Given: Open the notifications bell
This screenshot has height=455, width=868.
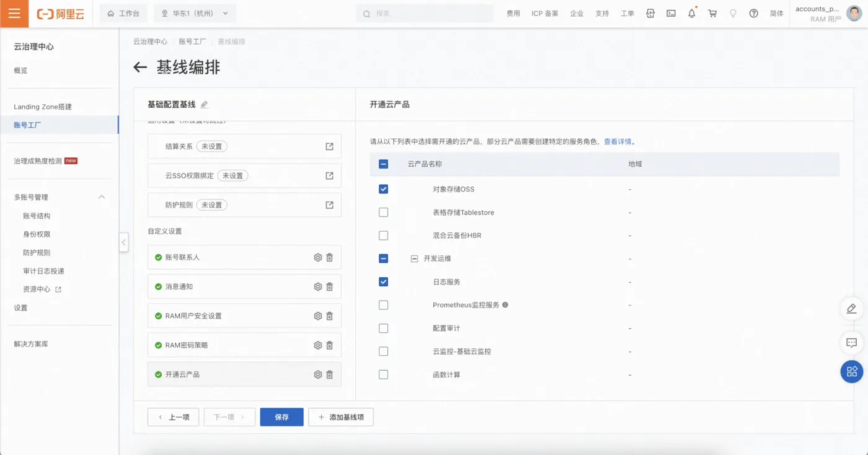Looking at the screenshot, I should pyautogui.click(x=691, y=13).
